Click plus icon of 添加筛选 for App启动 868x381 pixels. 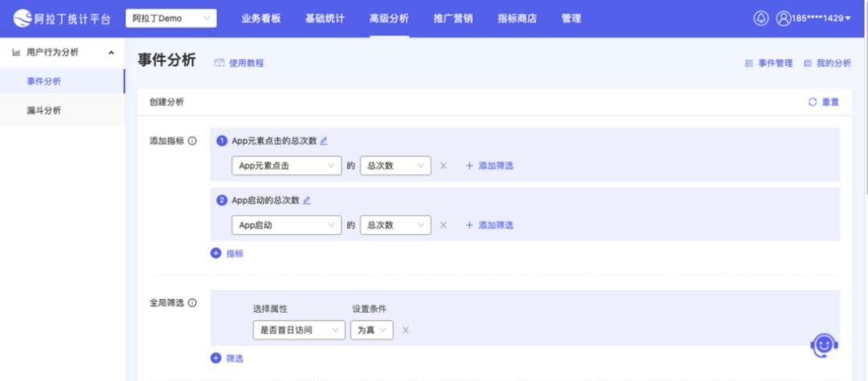(x=469, y=225)
